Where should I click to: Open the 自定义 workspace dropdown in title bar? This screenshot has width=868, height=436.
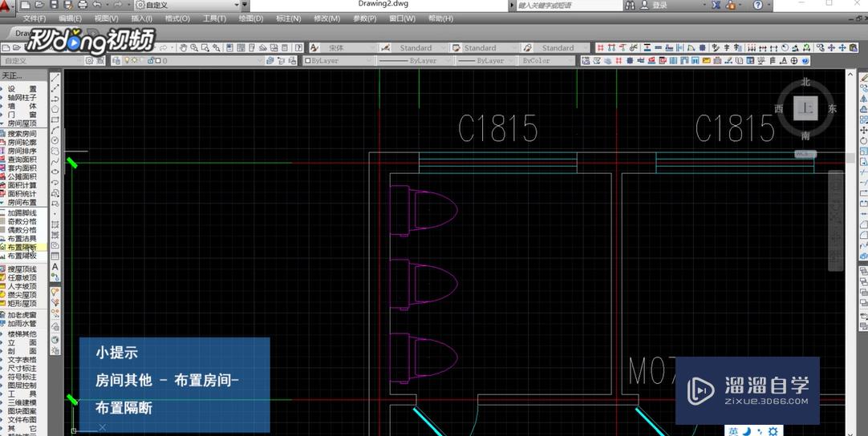189,5
